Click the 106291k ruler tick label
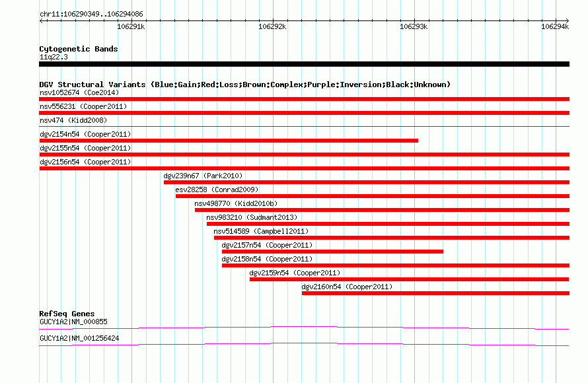This screenshot has height=383, width=588. (131, 26)
